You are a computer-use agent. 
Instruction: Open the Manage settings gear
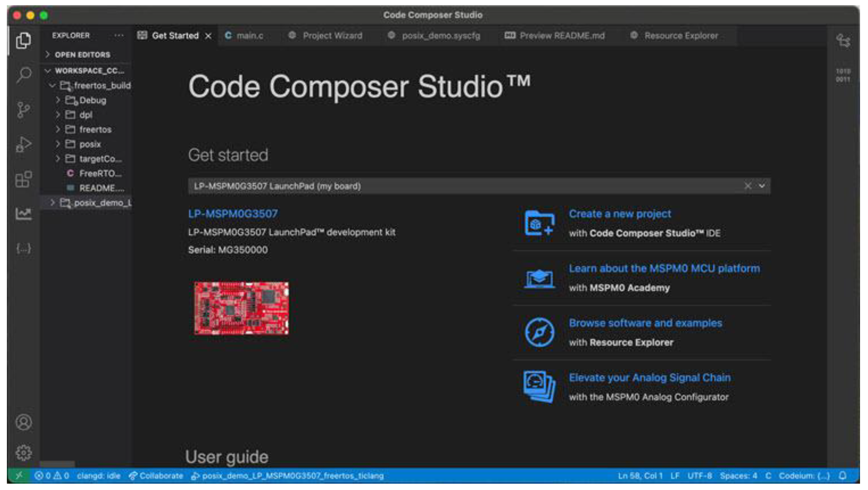pos(24,452)
